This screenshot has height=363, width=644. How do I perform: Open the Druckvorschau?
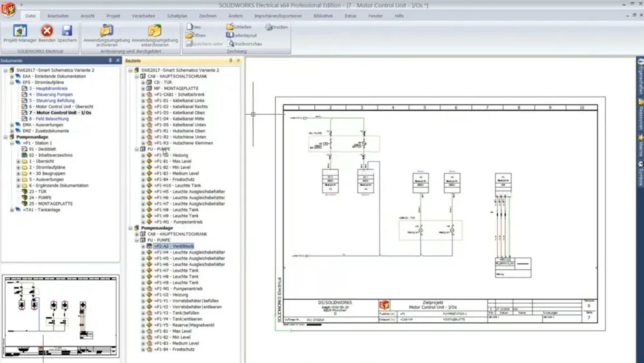pyautogui.click(x=244, y=44)
